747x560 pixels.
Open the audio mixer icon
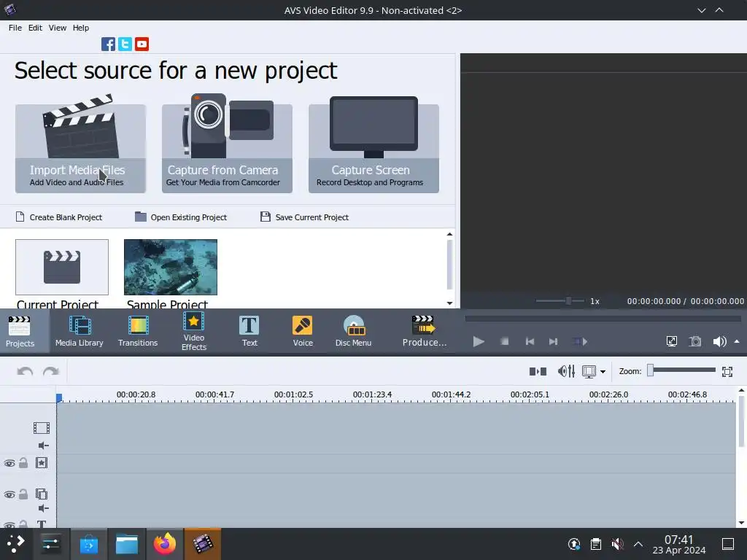pos(566,371)
